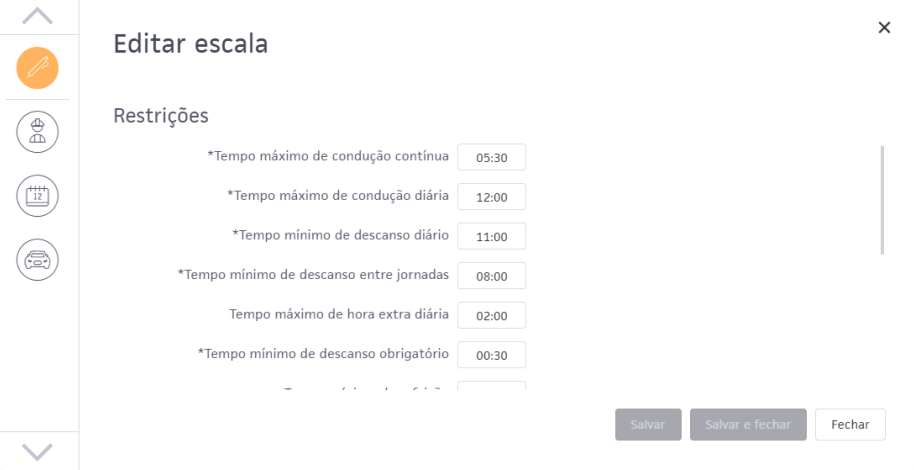The height and width of the screenshot is (470, 914).
Task: Close the Editar escala dialog with X
Action: 884,28
